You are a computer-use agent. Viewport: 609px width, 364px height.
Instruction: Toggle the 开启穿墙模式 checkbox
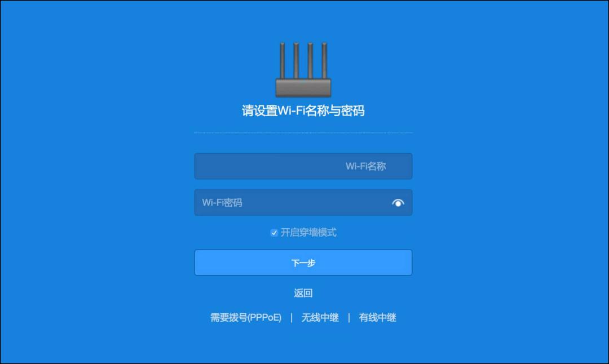pyautogui.click(x=274, y=233)
